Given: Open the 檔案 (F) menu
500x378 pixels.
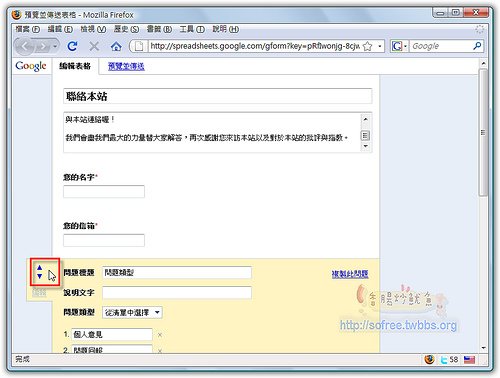Looking at the screenshot, I should point(27,29).
